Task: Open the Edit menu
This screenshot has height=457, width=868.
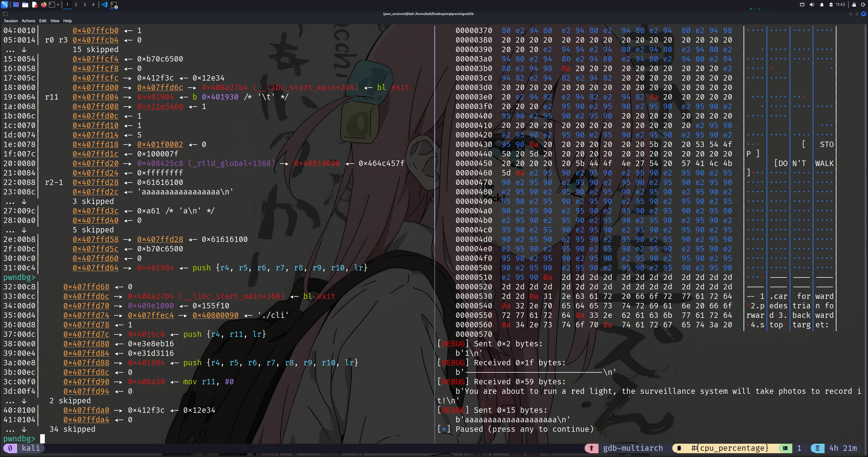Action: [43, 21]
